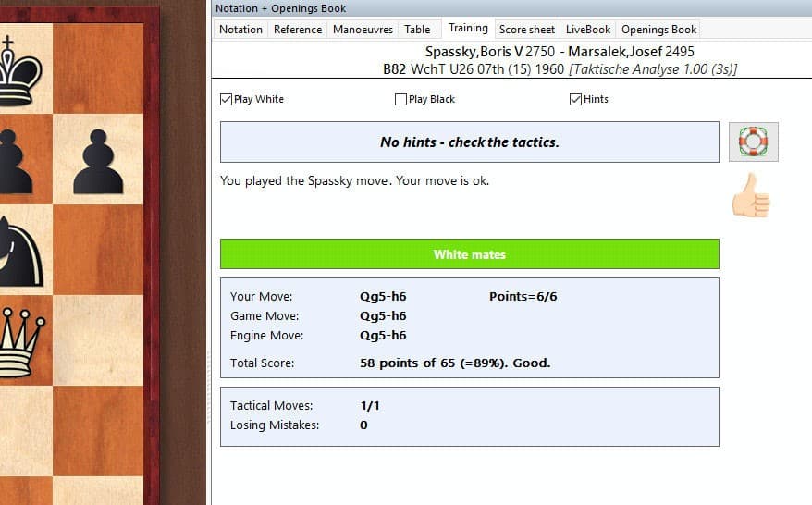Click the Game Move Qg5-h6 value

(383, 316)
